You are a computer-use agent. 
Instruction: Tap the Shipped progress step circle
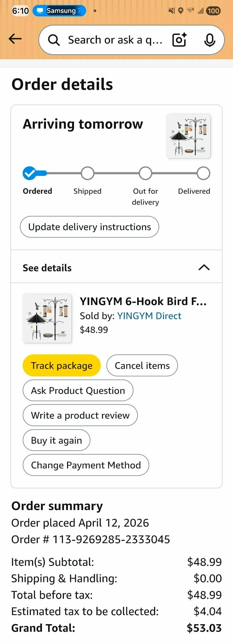coord(88,173)
